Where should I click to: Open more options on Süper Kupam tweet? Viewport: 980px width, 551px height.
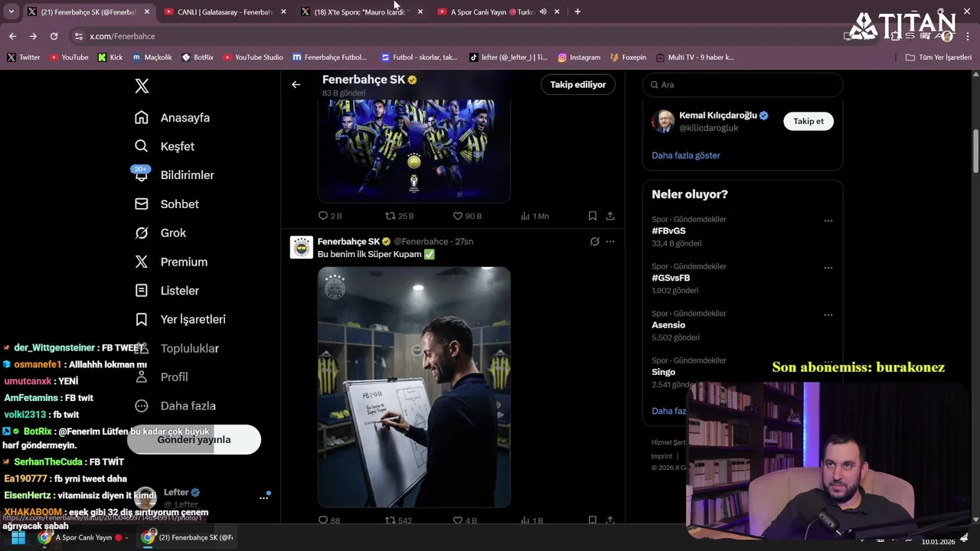[x=610, y=241]
